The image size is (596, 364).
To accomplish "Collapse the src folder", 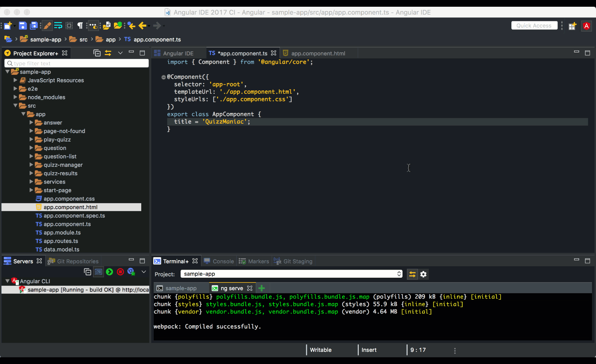I will [x=15, y=105].
